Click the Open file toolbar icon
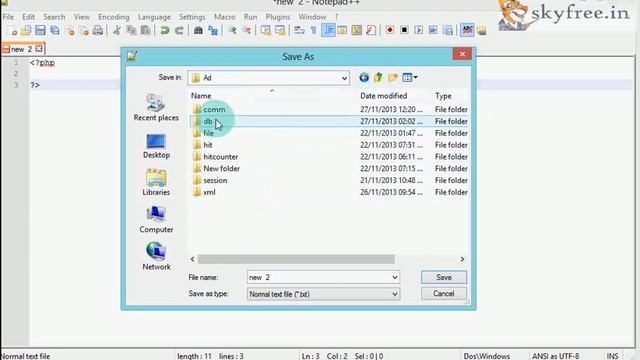Image resolution: width=640 pixels, height=360 pixels. point(26,31)
